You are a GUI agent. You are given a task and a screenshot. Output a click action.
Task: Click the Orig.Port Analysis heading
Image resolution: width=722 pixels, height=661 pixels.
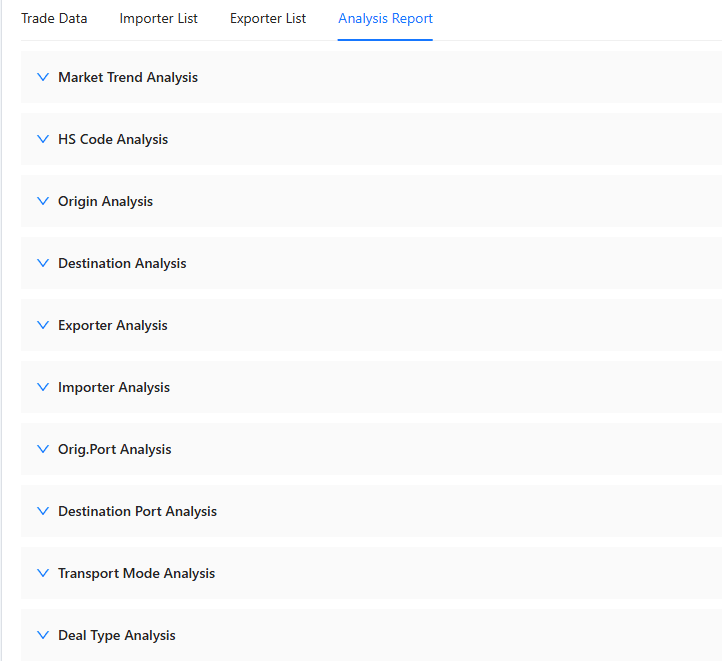(x=115, y=449)
